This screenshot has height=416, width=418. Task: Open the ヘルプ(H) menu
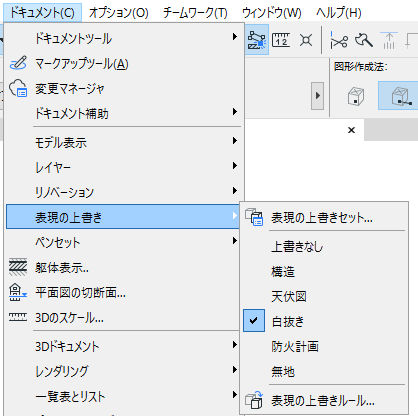(x=339, y=13)
